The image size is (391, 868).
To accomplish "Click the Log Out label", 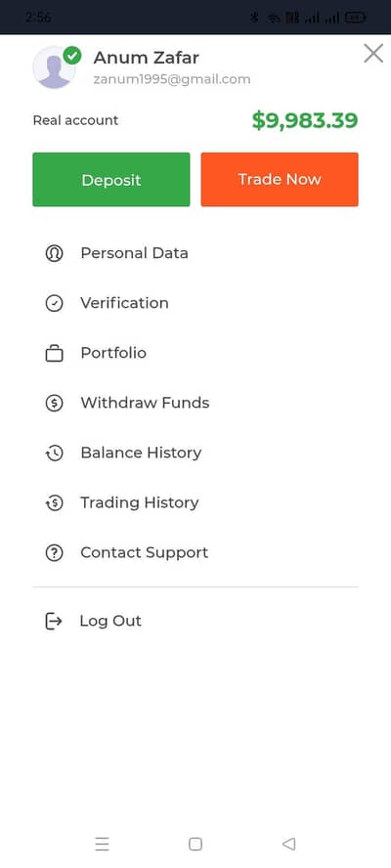I will [x=110, y=621].
